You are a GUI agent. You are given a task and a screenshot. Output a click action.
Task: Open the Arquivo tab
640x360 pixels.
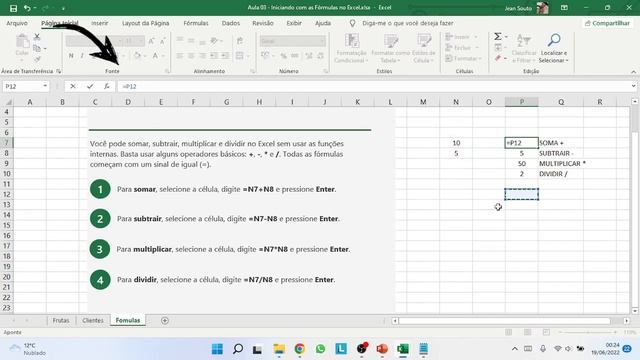pos(17,23)
